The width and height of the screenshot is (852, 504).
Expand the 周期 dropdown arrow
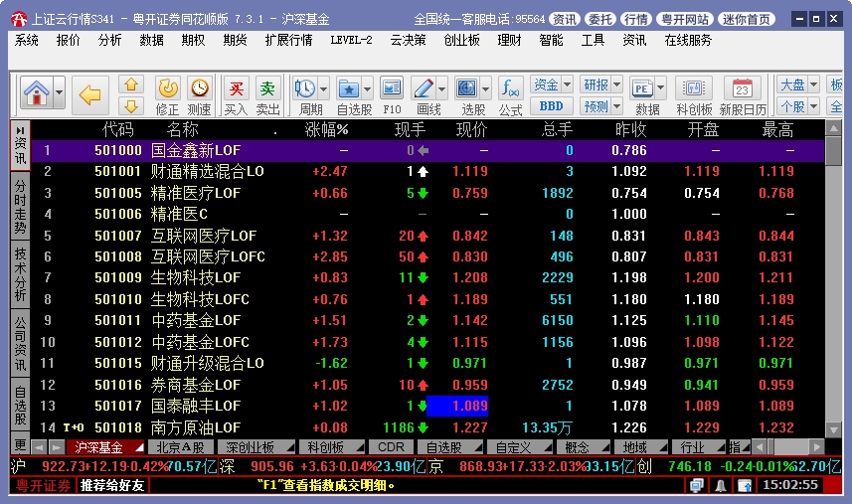coord(324,88)
